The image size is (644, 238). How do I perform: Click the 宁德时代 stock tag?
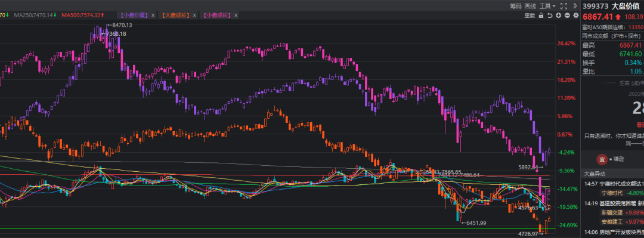point(611,193)
